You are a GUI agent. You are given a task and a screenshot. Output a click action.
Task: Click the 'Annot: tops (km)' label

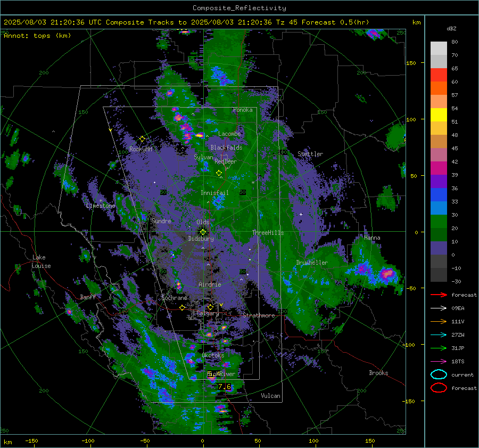click(37, 36)
